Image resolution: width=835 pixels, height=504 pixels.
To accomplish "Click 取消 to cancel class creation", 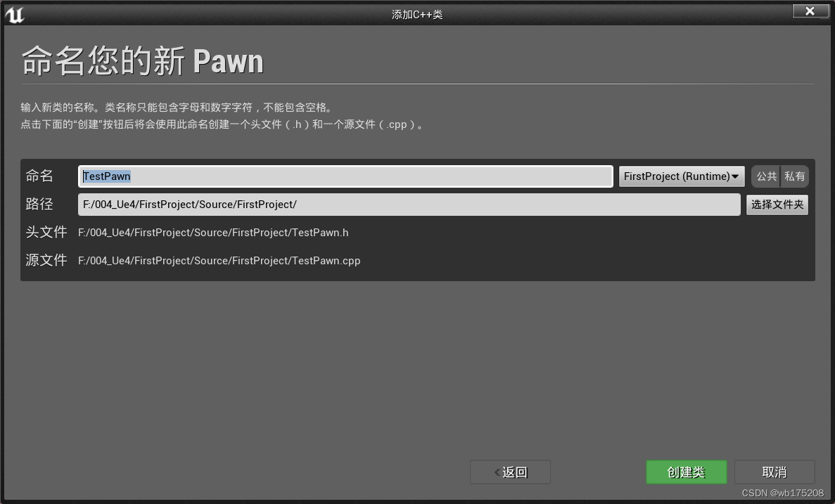I will tap(774, 472).
